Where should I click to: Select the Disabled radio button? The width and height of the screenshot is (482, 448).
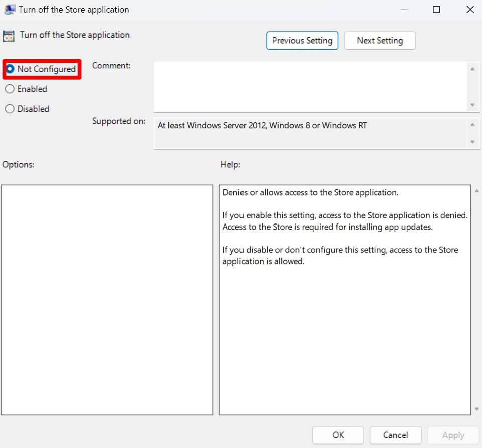(10, 109)
